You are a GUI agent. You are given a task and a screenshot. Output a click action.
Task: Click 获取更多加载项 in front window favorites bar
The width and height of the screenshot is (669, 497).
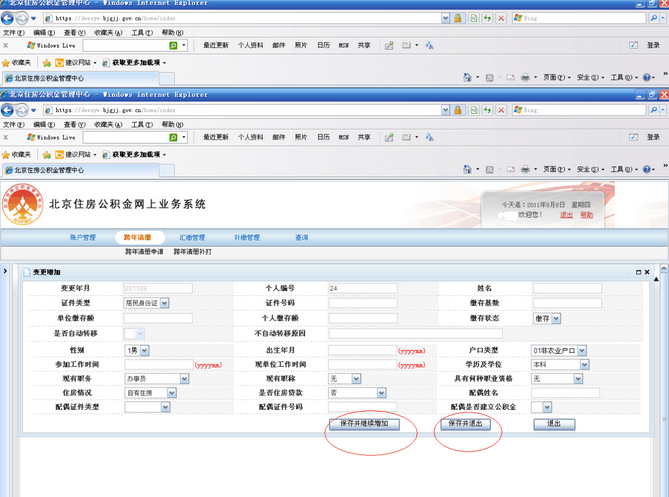point(134,154)
